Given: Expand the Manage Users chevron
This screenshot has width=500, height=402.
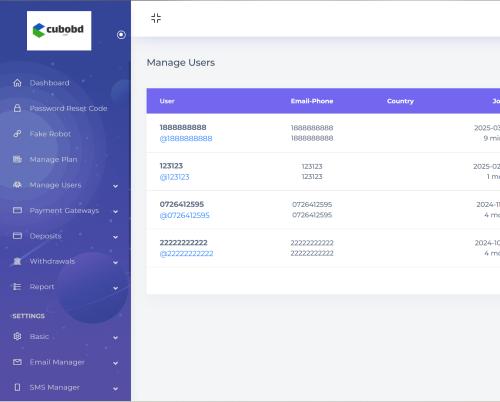Looking at the screenshot, I should [x=115, y=186].
